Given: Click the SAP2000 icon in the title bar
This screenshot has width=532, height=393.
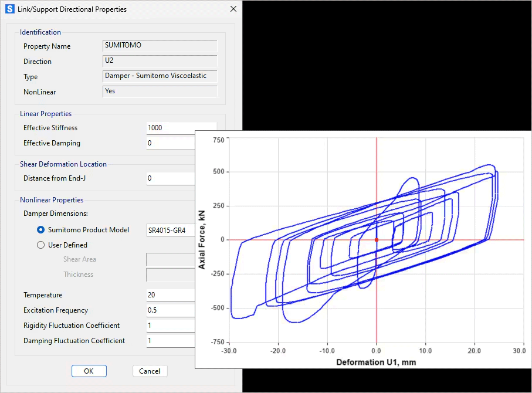Looking at the screenshot, I should [x=9, y=9].
